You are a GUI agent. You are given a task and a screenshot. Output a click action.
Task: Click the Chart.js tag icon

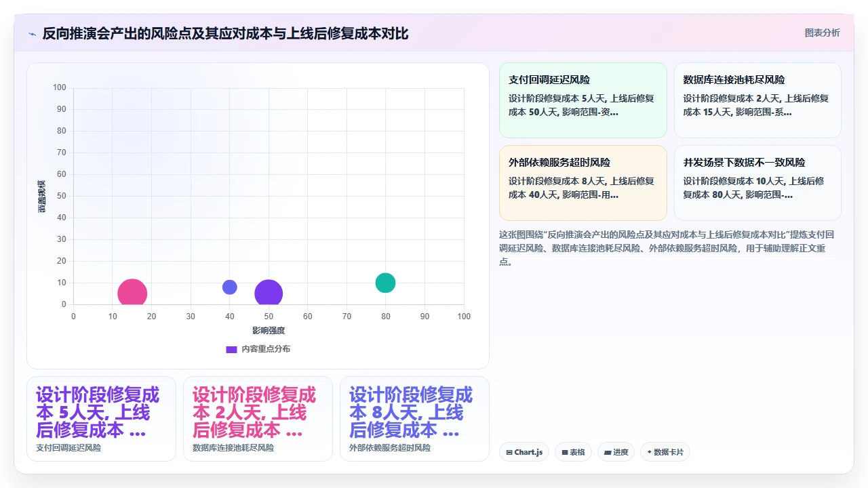(509, 452)
